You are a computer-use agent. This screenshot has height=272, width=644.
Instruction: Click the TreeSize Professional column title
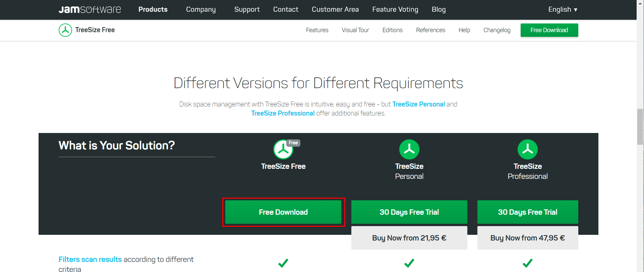(x=527, y=171)
